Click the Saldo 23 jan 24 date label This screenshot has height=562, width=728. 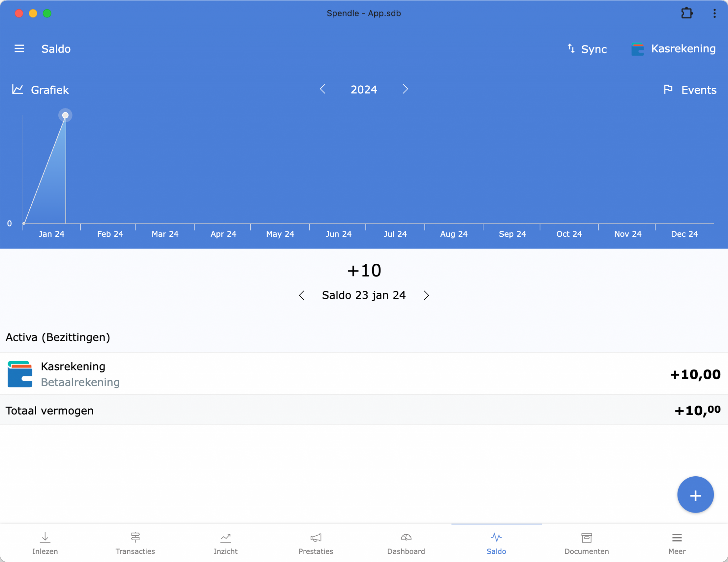364,295
